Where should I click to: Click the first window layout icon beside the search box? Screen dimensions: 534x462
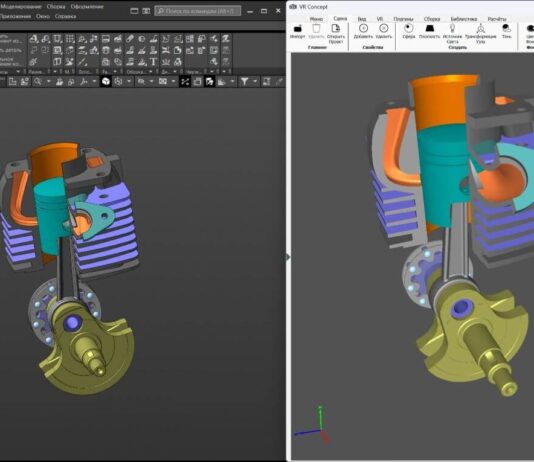click(x=134, y=11)
